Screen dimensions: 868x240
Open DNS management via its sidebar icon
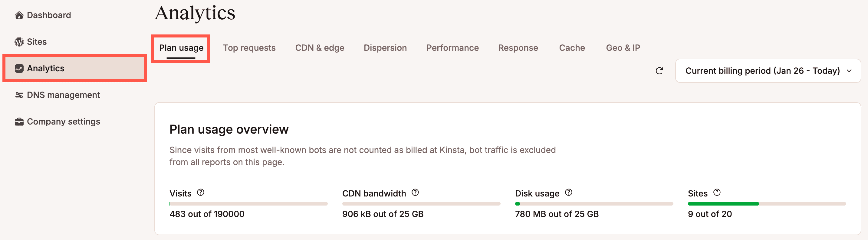pyautogui.click(x=19, y=95)
